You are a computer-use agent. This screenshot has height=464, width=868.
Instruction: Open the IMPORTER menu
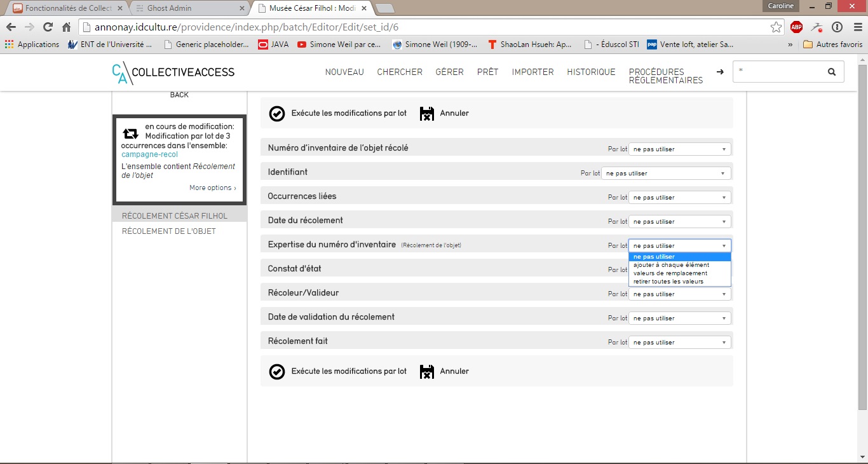point(533,72)
